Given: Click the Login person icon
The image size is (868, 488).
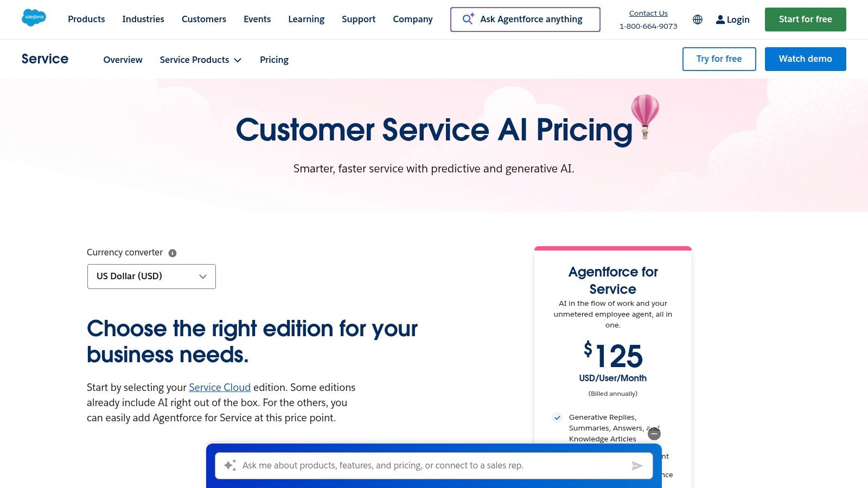Looking at the screenshot, I should pos(720,20).
